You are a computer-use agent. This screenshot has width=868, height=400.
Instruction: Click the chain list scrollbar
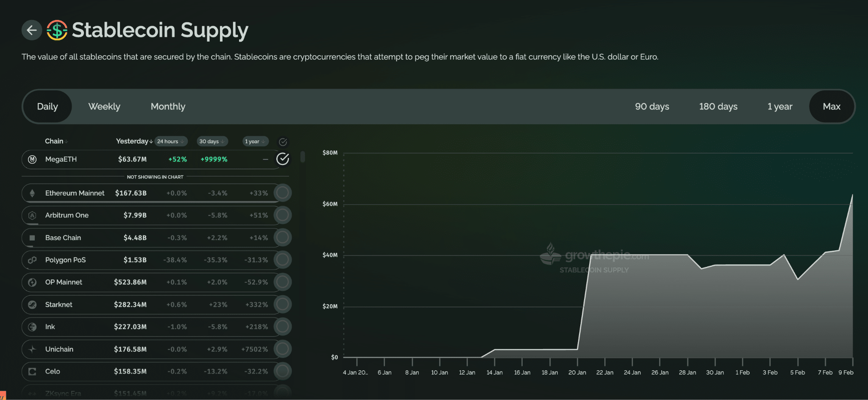click(x=303, y=157)
